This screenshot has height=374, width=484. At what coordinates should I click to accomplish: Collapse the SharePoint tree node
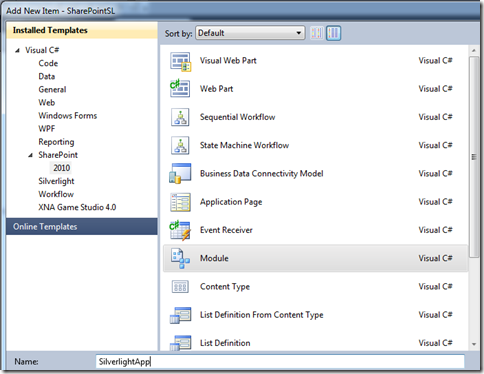click(x=31, y=155)
